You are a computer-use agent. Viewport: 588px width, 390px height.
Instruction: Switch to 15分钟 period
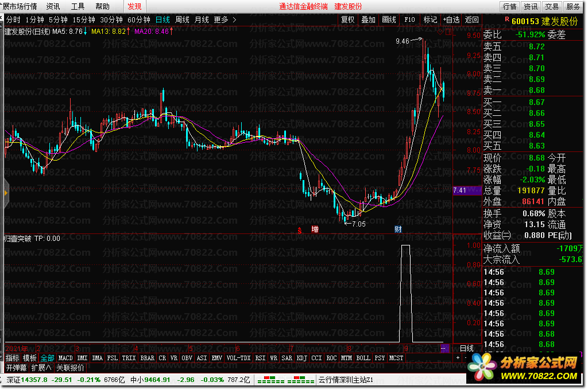(x=84, y=20)
